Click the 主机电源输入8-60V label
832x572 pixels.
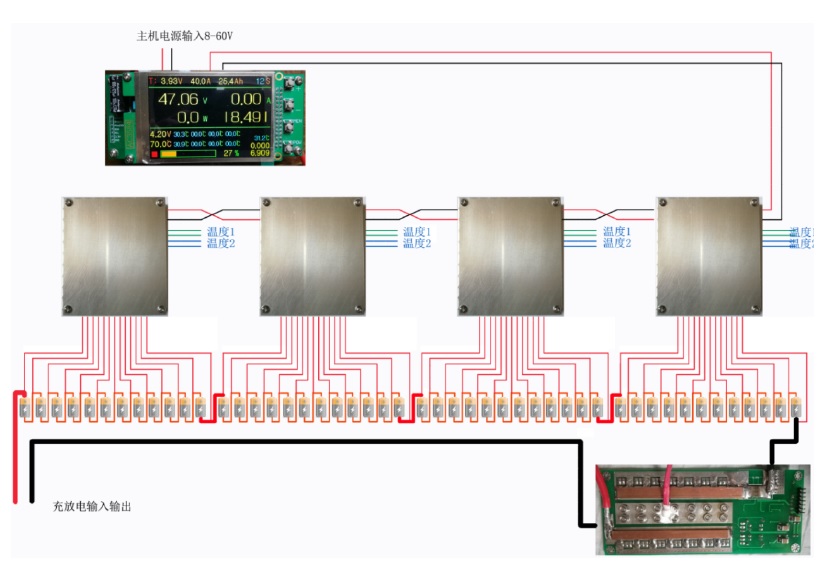(184, 36)
